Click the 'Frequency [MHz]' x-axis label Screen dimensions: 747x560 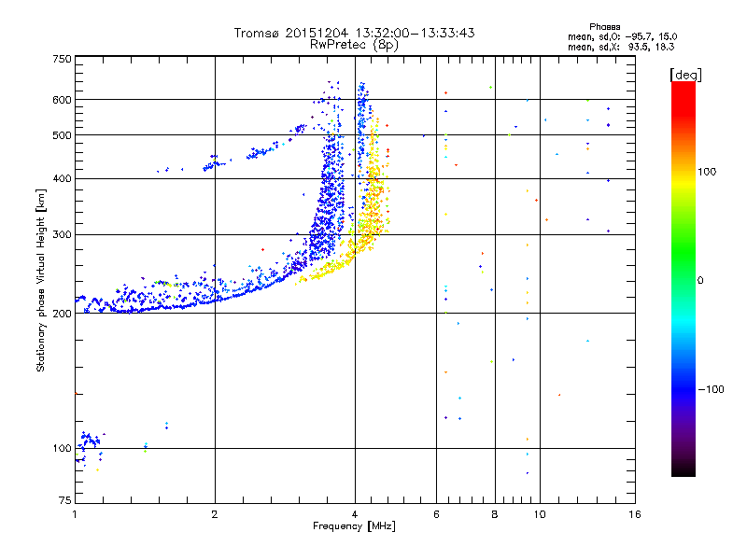354,526
